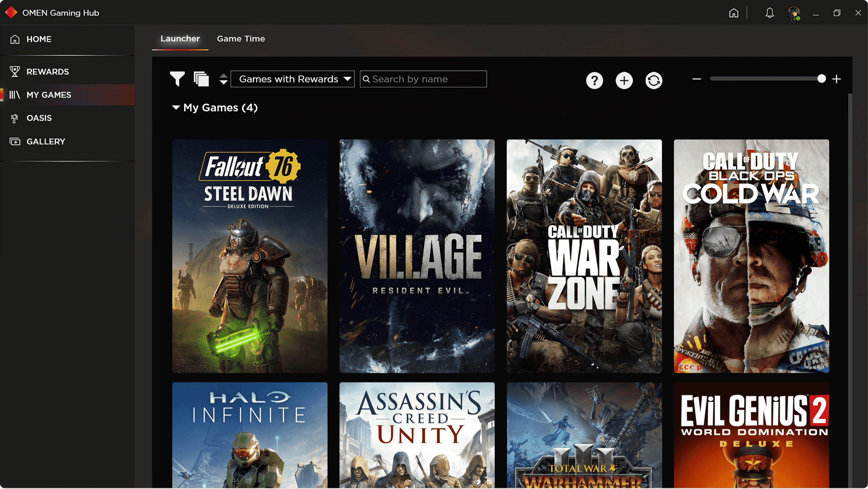The height and width of the screenshot is (489, 868).
Task: Open Halo Infinite tile
Action: (250, 435)
